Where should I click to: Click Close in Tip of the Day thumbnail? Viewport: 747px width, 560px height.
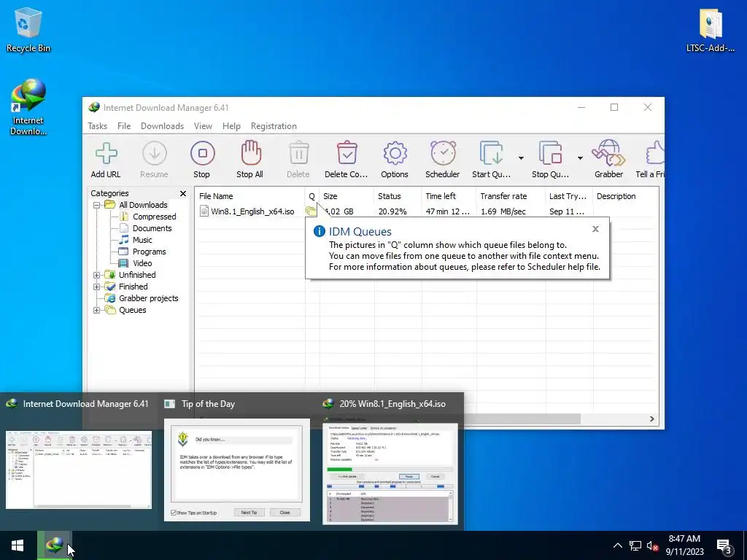pos(285,513)
